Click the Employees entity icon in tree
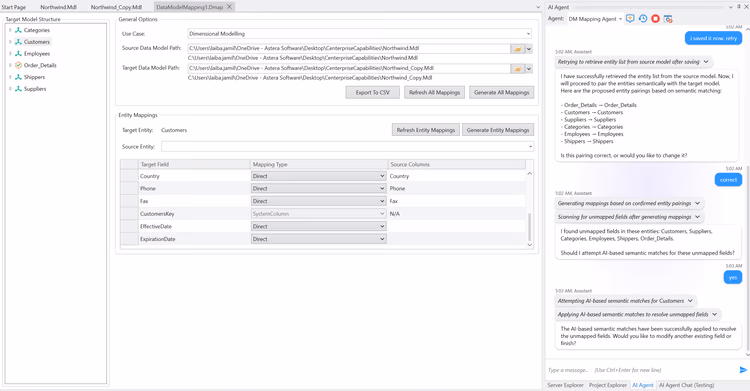 pos(18,54)
